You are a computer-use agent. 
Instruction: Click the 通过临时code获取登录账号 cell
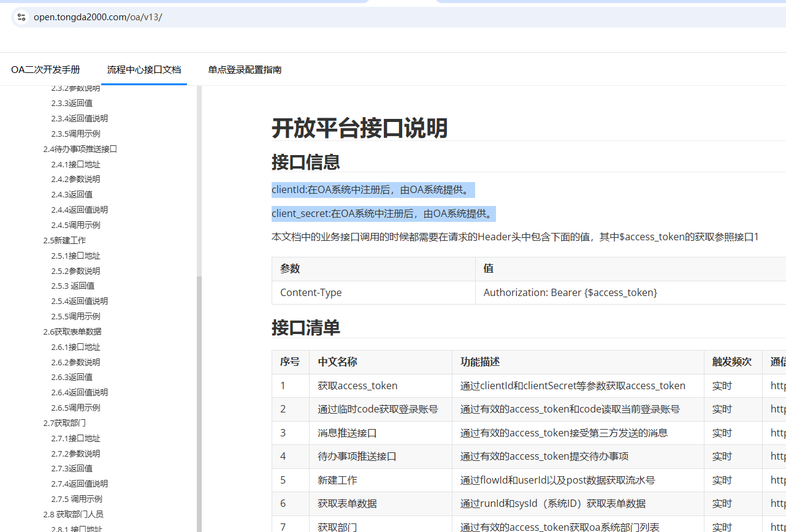tap(381, 409)
